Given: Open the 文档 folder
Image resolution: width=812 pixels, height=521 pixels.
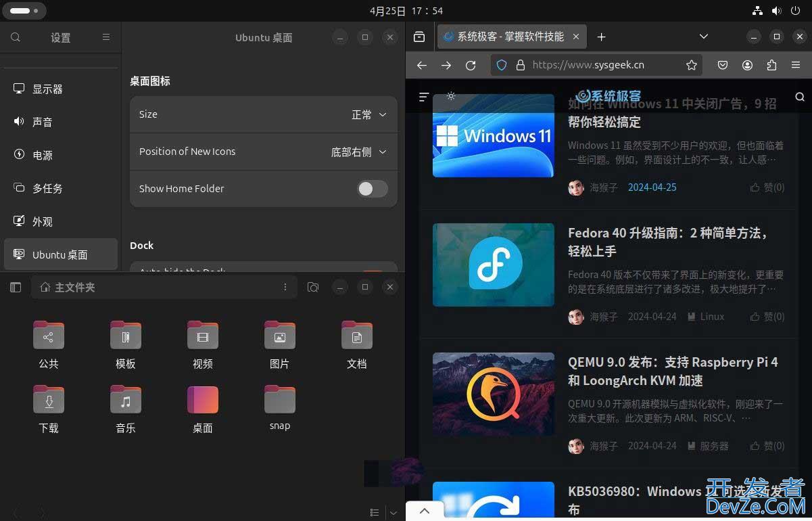Looking at the screenshot, I should coord(357,345).
